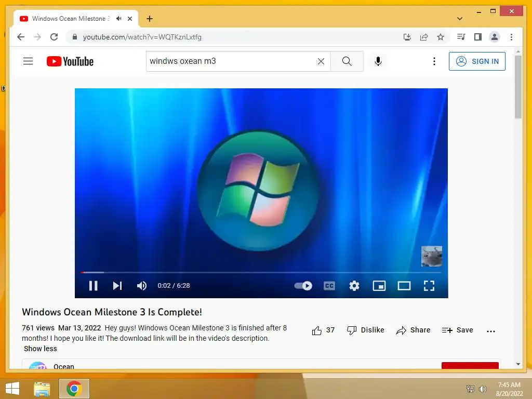The height and width of the screenshot is (399, 532).
Task: Skip to next video
Action: [117, 286]
